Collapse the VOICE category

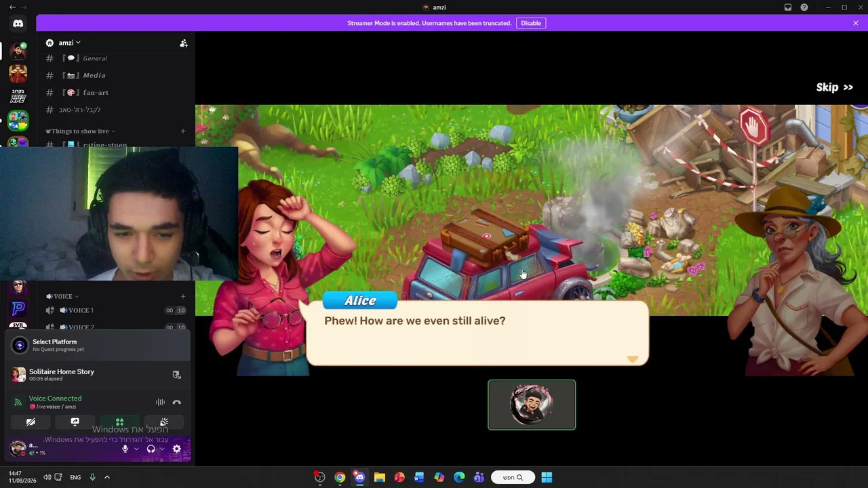(62, 296)
